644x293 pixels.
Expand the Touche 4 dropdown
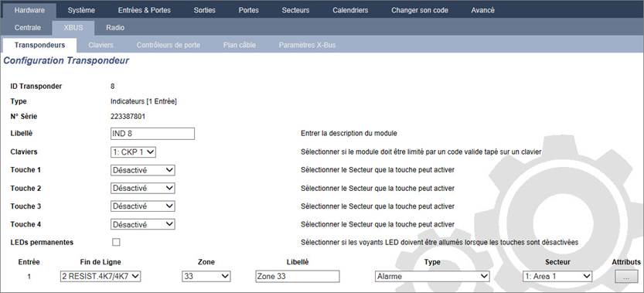[142, 224]
